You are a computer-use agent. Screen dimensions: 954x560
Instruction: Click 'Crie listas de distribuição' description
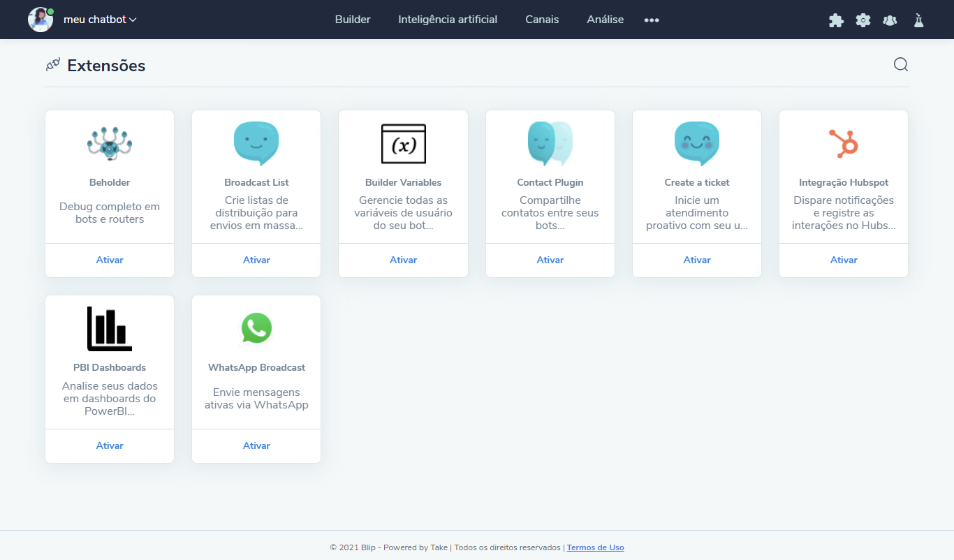point(256,213)
